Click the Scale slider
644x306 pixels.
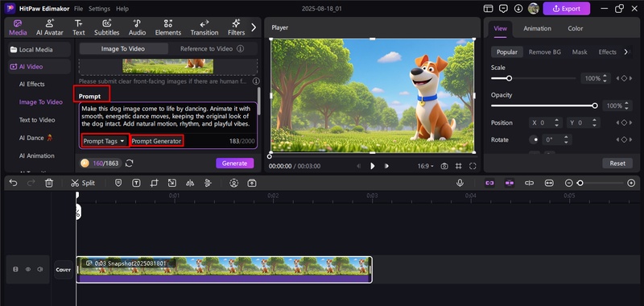point(534,78)
